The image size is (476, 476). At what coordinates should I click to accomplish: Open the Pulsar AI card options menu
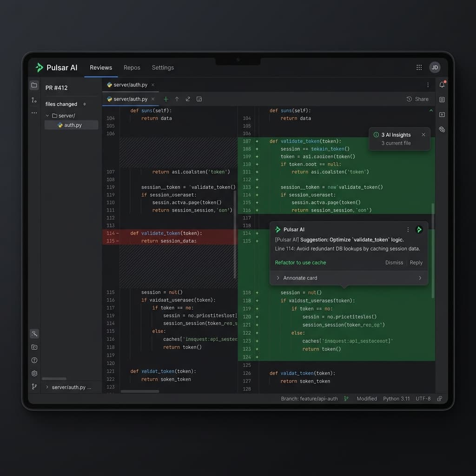(408, 230)
